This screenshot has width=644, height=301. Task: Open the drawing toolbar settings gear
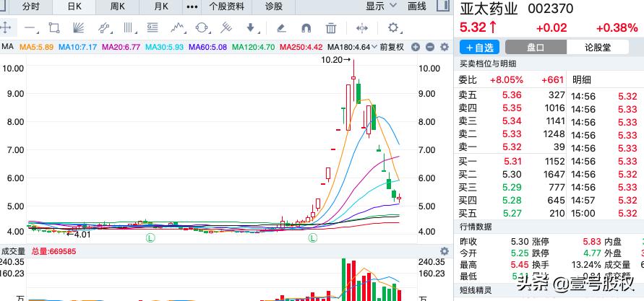coord(393,28)
